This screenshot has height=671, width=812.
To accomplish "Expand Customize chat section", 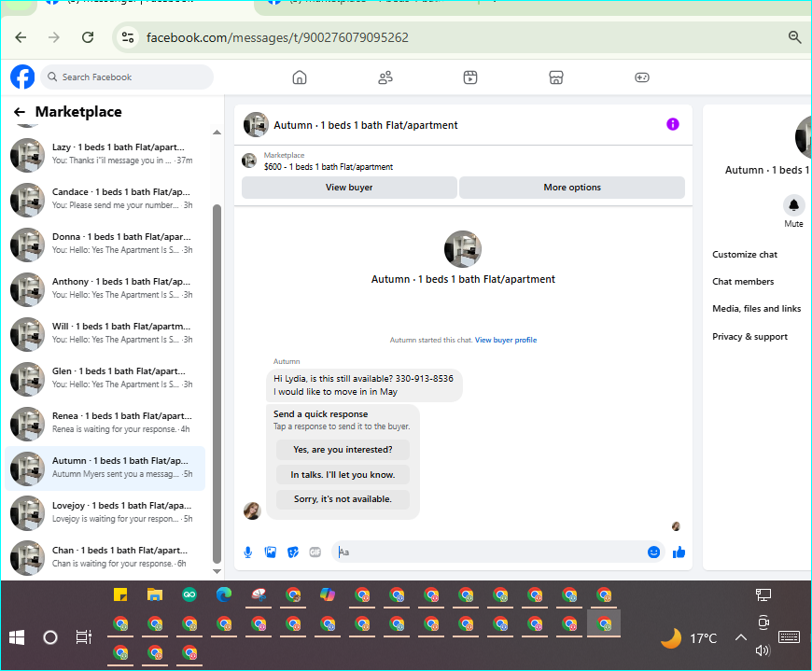I will click(745, 254).
